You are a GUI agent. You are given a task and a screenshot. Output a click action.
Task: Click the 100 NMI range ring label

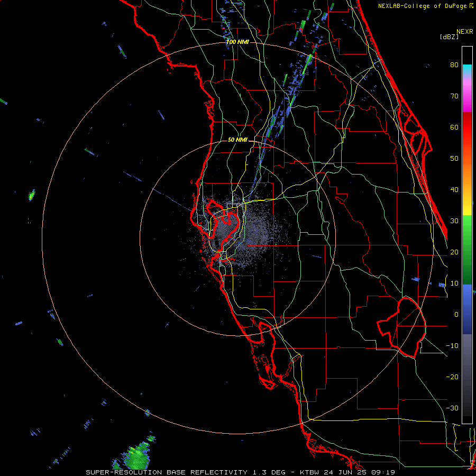pyautogui.click(x=237, y=42)
